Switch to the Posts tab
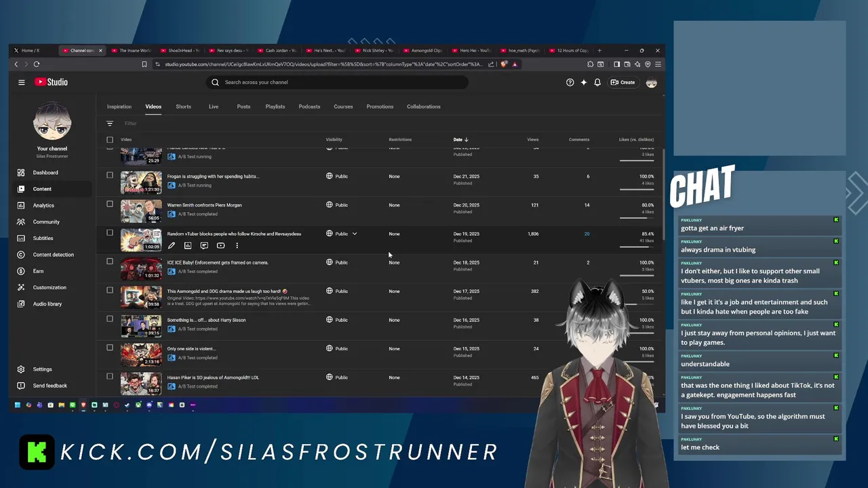The width and height of the screenshot is (868, 488). coord(243,106)
